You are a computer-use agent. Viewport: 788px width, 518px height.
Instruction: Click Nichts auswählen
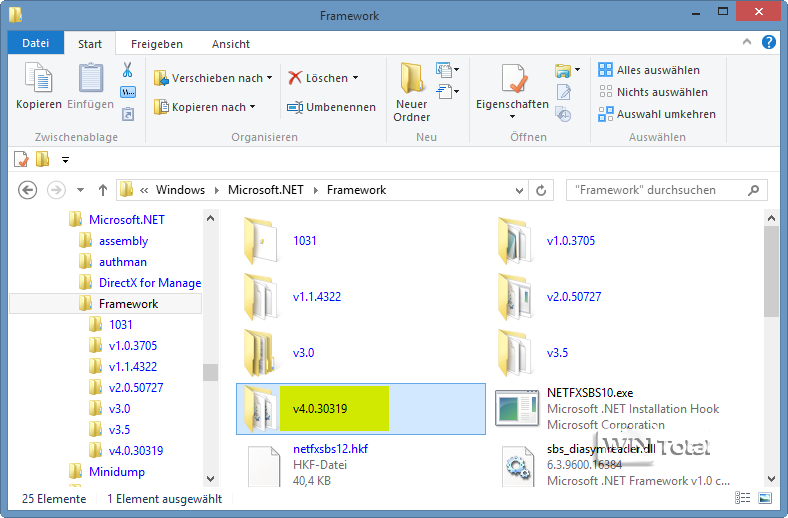653,92
